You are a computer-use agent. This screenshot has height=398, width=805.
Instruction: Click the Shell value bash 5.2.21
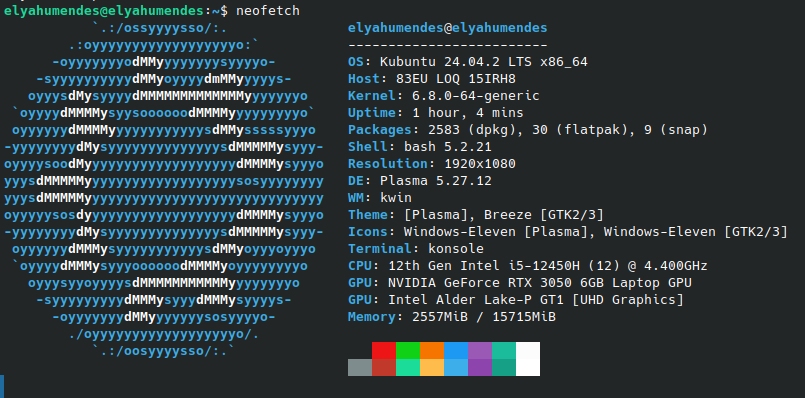[x=448, y=147]
